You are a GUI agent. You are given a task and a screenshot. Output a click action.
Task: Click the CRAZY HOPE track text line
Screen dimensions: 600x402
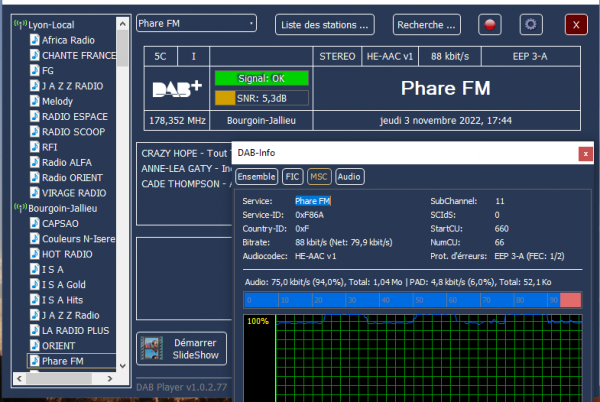pyautogui.click(x=184, y=153)
